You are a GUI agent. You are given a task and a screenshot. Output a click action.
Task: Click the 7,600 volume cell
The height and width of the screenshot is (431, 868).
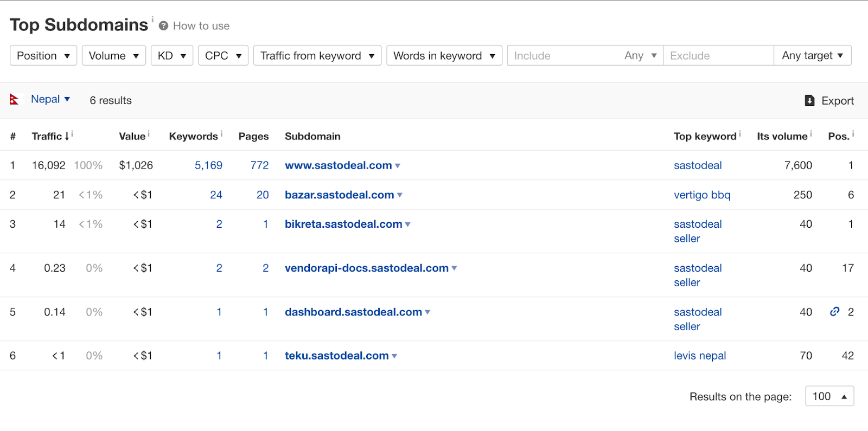(798, 165)
